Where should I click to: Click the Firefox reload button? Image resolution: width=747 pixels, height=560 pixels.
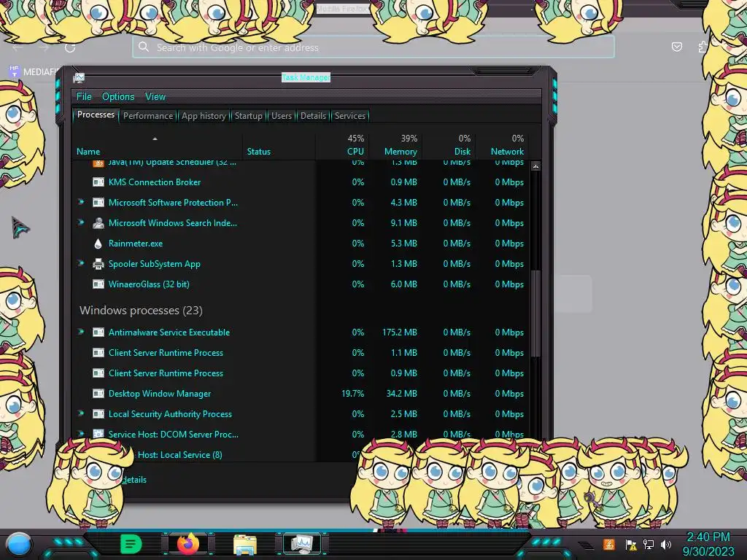click(x=70, y=47)
